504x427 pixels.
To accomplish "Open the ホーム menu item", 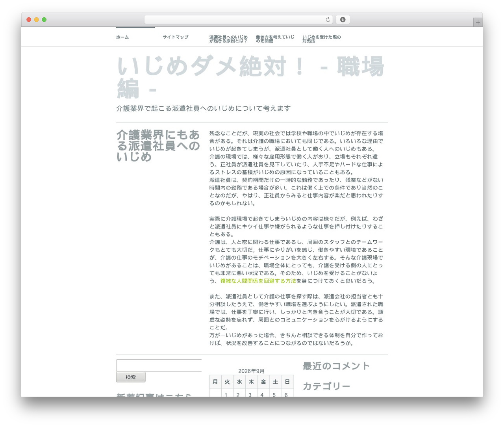I will [x=122, y=37].
